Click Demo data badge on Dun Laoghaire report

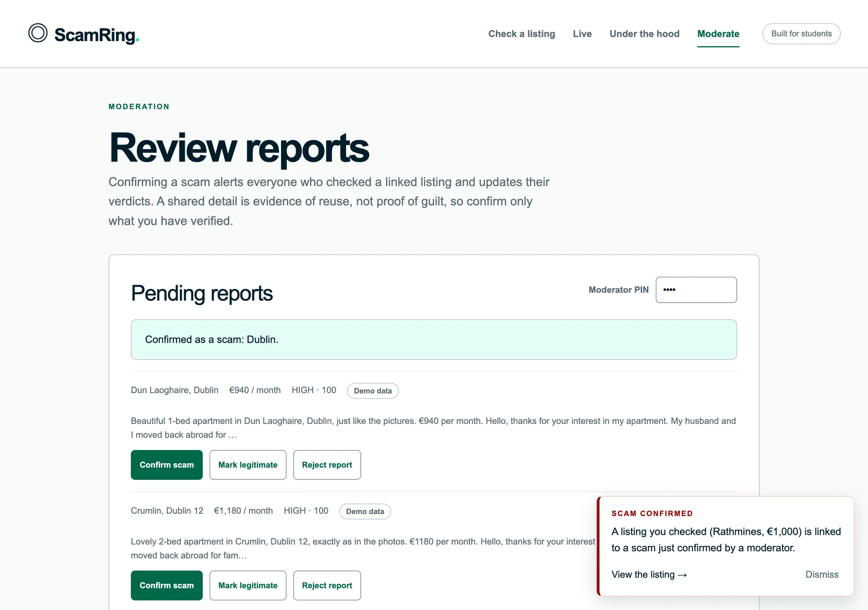(373, 391)
